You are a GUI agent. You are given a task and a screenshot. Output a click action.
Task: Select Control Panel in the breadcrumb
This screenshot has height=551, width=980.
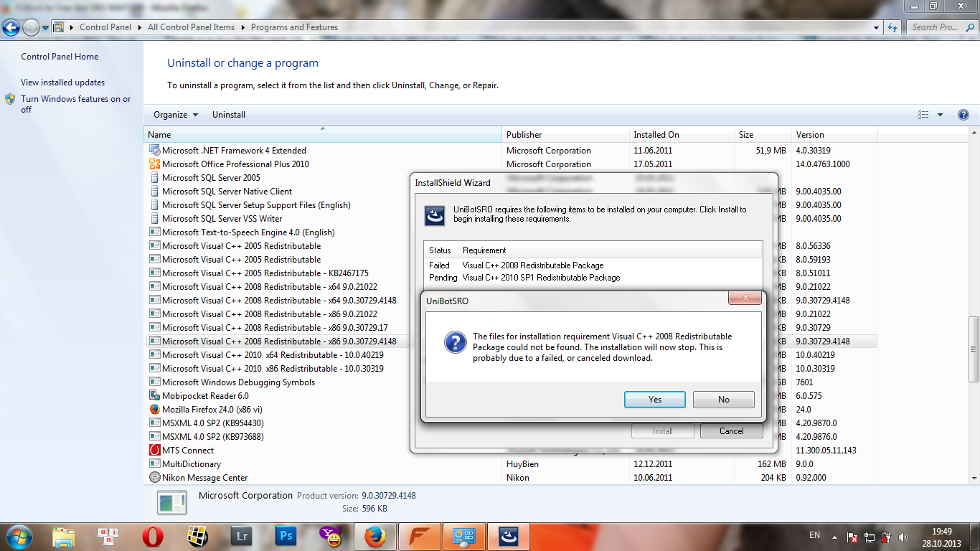tap(105, 27)
